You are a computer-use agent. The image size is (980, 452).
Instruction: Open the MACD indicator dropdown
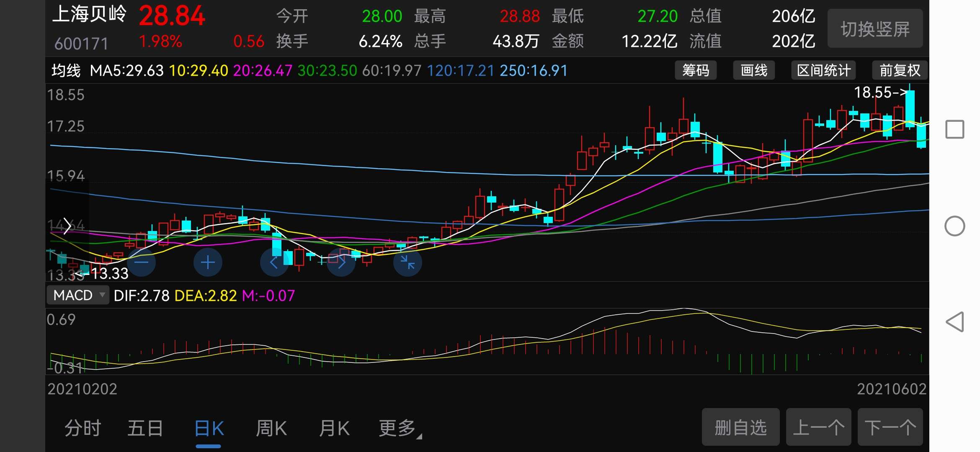[x=78, y=295]
